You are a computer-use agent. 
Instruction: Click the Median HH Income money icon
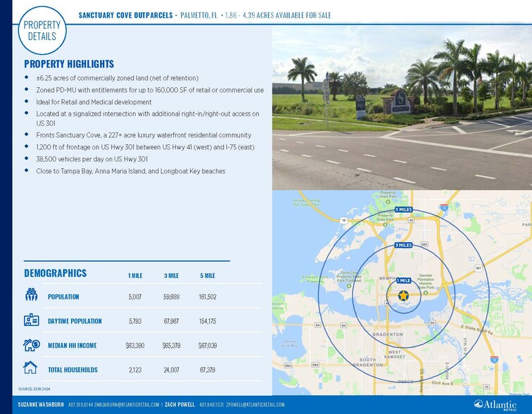coord(31,345)
